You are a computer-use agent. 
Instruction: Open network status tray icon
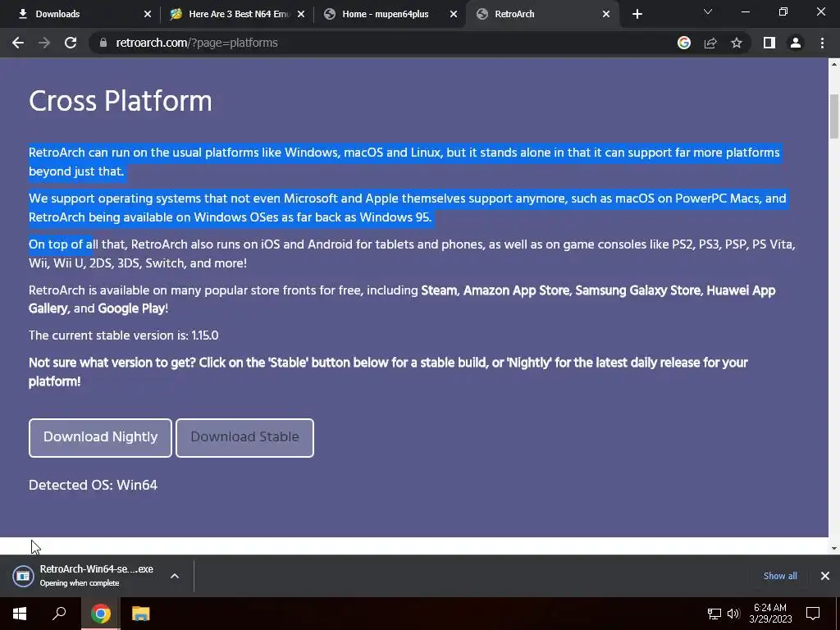pyautogui.click(x=714, y=614)
